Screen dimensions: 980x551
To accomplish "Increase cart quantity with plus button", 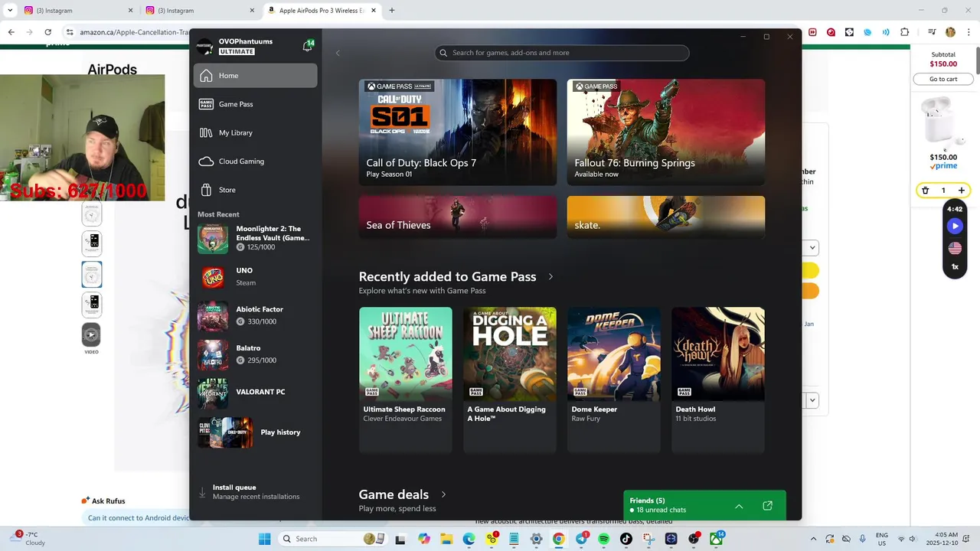I will [962, 191].
